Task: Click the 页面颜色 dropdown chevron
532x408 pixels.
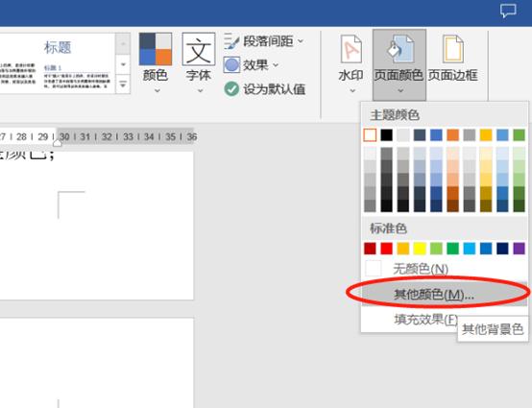Action: click(x=400, y=90)
